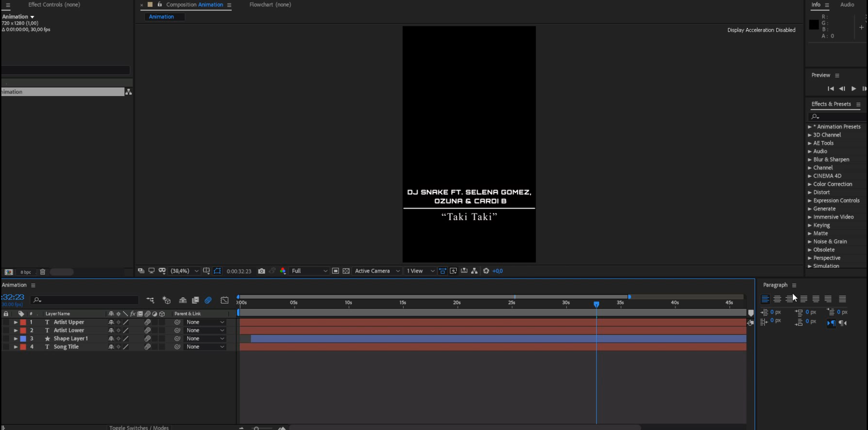Open the graph editor
Screen dimensions: 868x430
tap(224, 300)
